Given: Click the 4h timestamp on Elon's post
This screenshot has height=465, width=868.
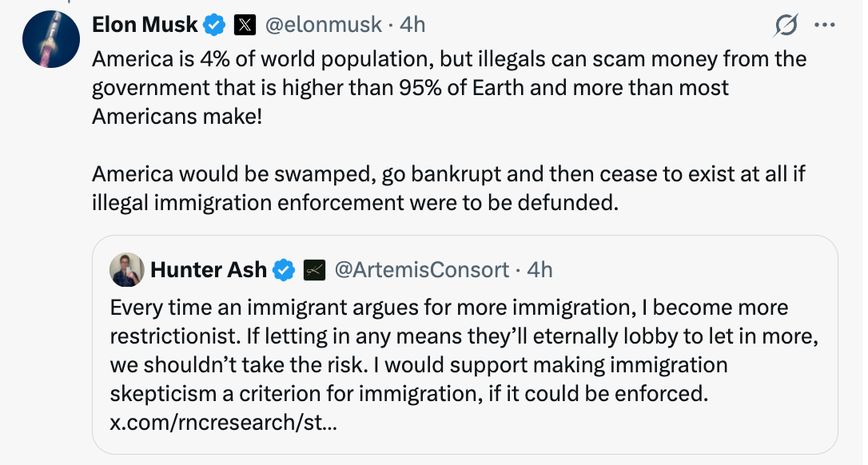Looking at the screenshot, I should click(x=412, y=25).
